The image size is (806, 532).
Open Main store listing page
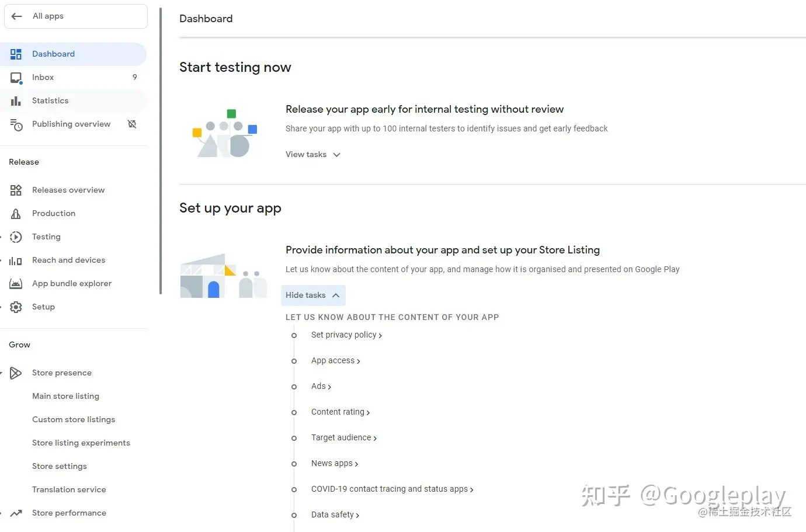click(65, 397)
